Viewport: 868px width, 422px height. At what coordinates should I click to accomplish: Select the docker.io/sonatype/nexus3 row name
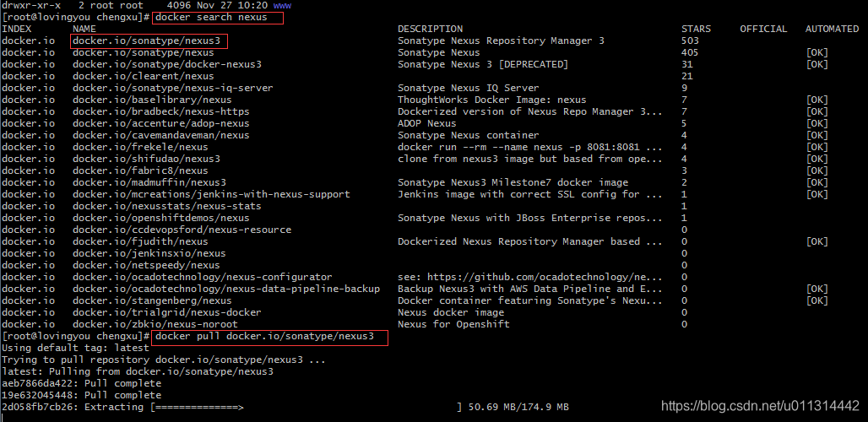[x=146, y=41]
